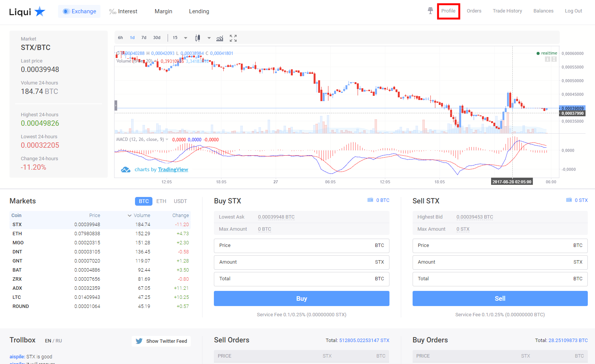This screenshot has height=364, width=595.
Task: Focus the Sell STX Total field
Action: [x=500, y=279]
